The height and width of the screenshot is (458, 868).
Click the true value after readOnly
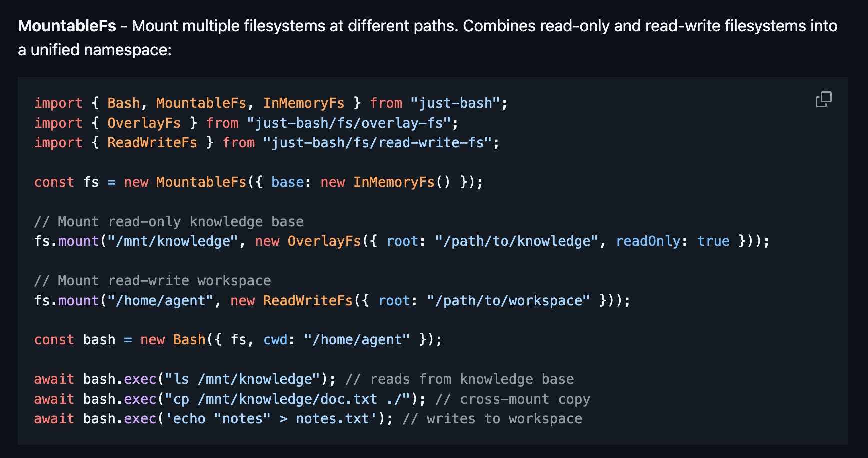[x=713, y=241]
